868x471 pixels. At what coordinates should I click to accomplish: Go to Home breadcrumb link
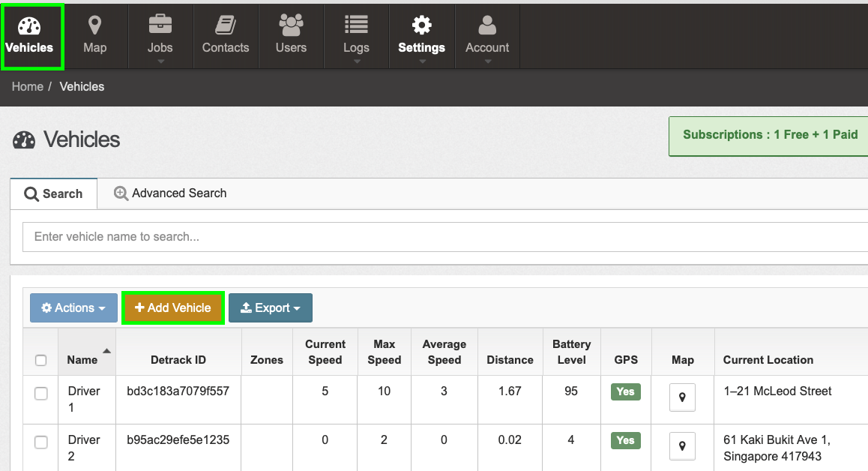click(x=27, y=87)
